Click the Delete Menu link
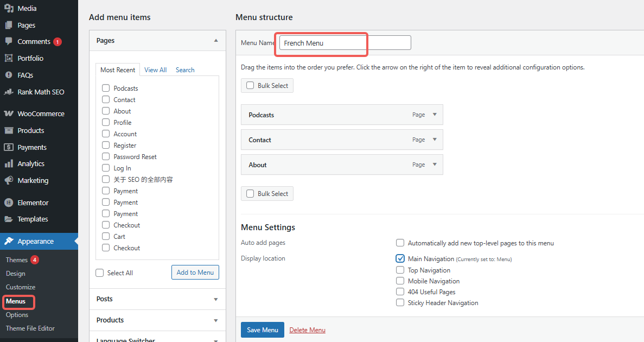The height and width of the screenshot is (342, 644). [307, 330]
